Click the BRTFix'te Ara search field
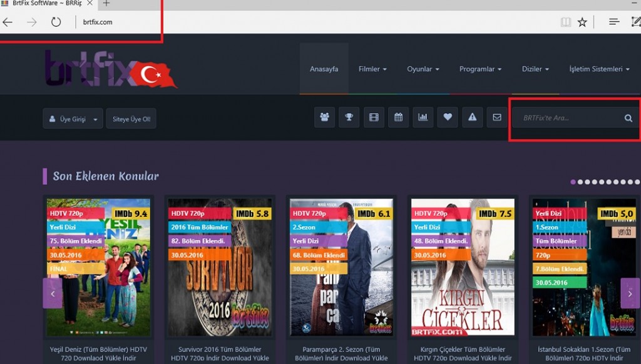The width and height of the screenshot is (641, 364). (567, 118)
